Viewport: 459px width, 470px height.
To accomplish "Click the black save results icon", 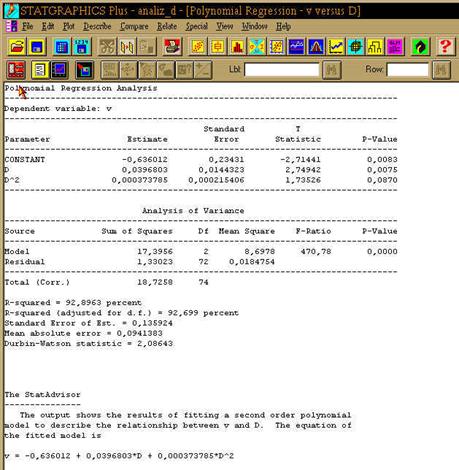I will point(84,70).
